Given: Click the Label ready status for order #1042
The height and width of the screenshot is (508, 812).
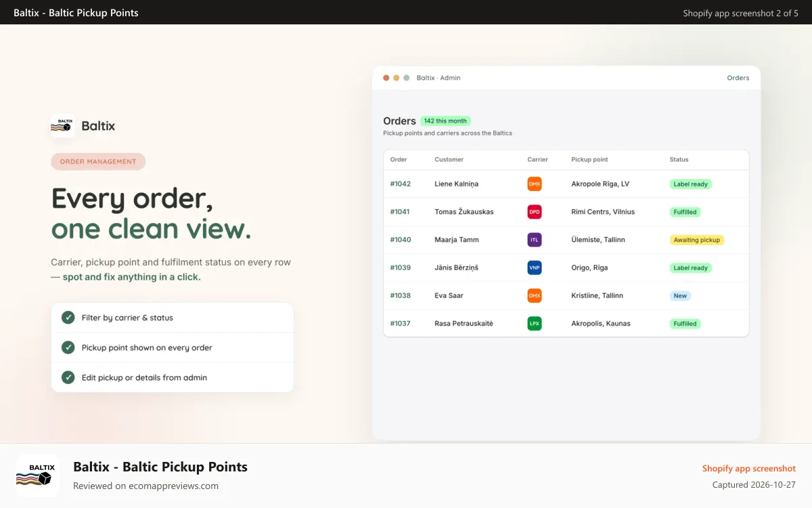Looking at the screenshot, I should (x=690, y=184).
